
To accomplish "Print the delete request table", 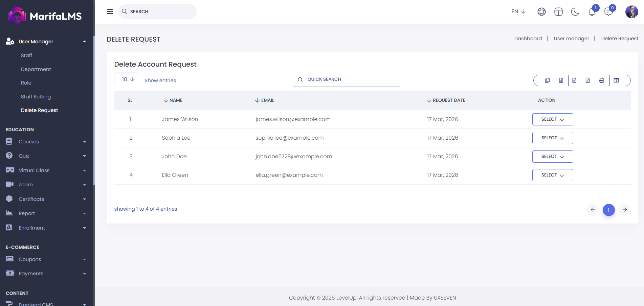I will [602, 80].
